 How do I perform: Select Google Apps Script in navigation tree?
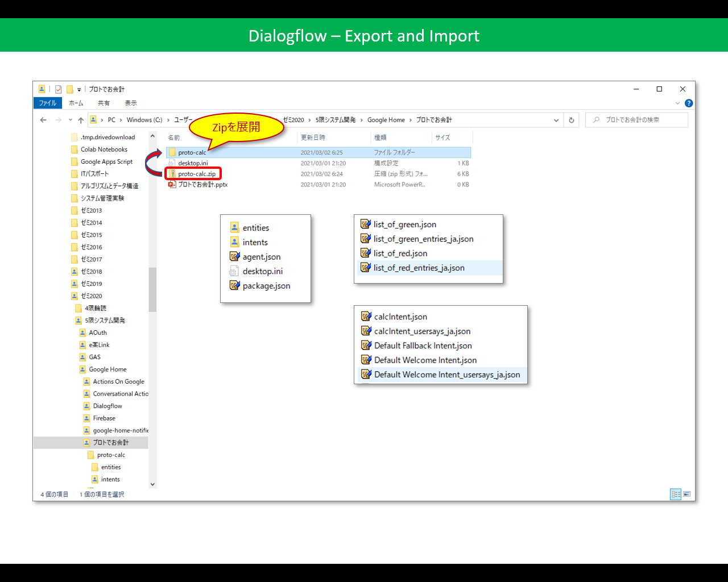tap(106, 161)
